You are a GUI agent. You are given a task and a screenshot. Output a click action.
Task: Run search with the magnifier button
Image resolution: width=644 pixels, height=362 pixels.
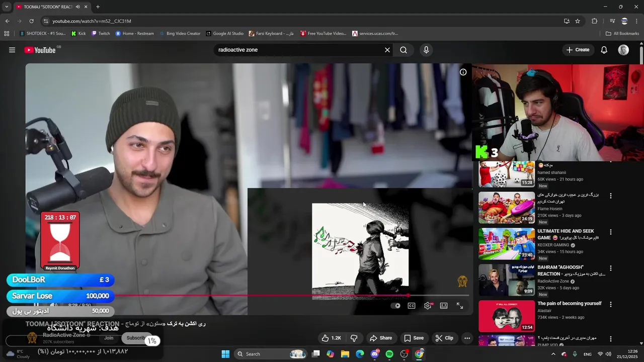point(404,50)
